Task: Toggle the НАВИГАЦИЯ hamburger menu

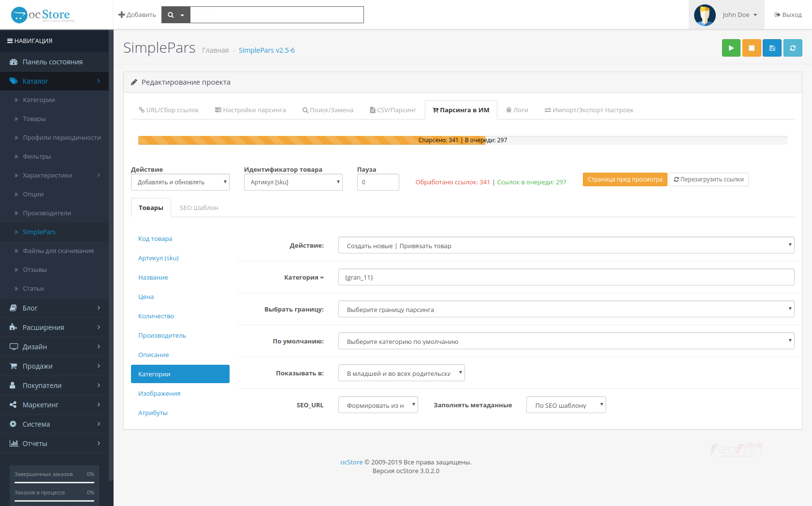Action: coord(29,41)
